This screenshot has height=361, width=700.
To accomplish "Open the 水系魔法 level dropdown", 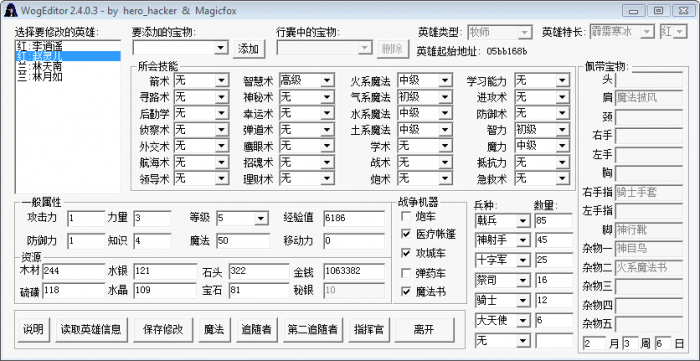I will (x=445, y=113).
